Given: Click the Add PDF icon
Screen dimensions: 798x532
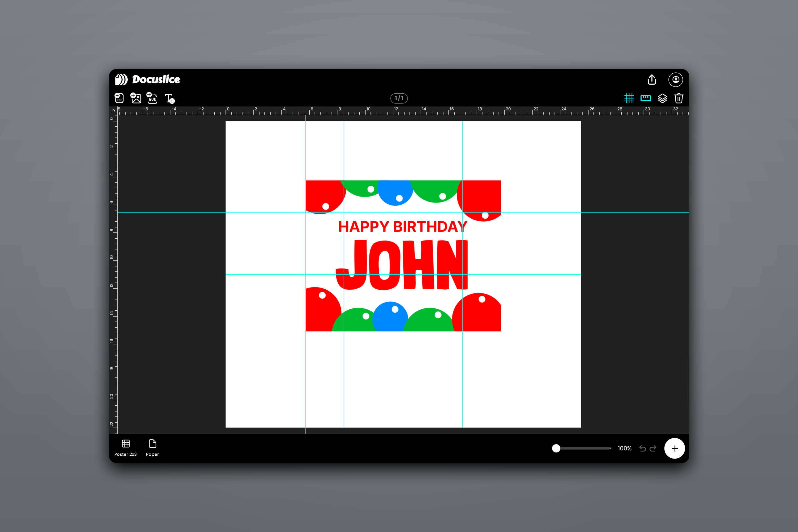Looking at the screenshot, I should click(x=119, y=98).
